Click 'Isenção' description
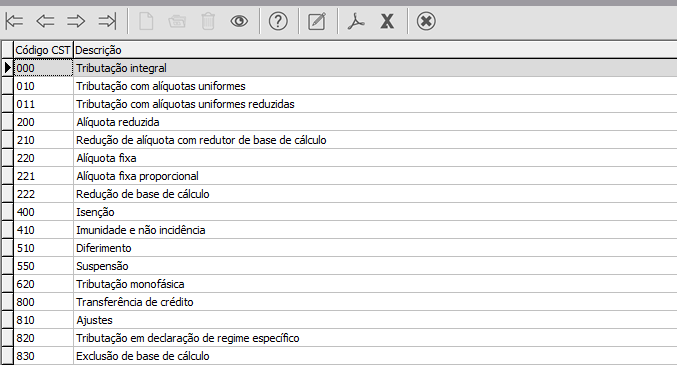 95,212
